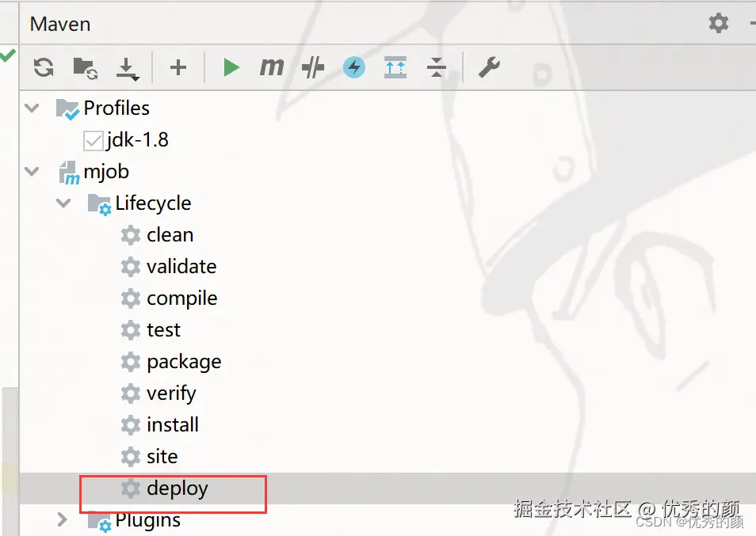Screen dimensions: 756x536
Task: Generate sources and update folders icon
Action: click(x=86, y=68)
